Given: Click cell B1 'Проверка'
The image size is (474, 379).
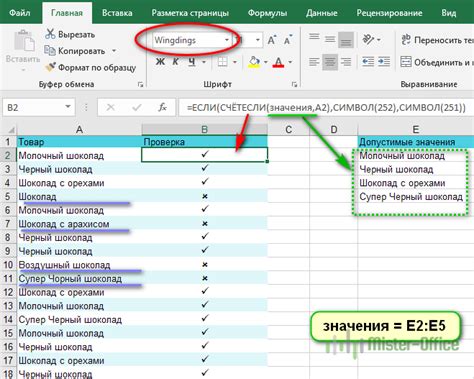Looking at the screenshot, I should (x=205, y=142).
